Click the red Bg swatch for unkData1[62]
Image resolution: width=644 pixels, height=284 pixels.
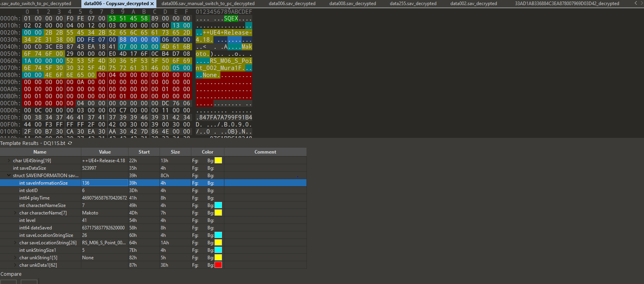click(218, 265)
